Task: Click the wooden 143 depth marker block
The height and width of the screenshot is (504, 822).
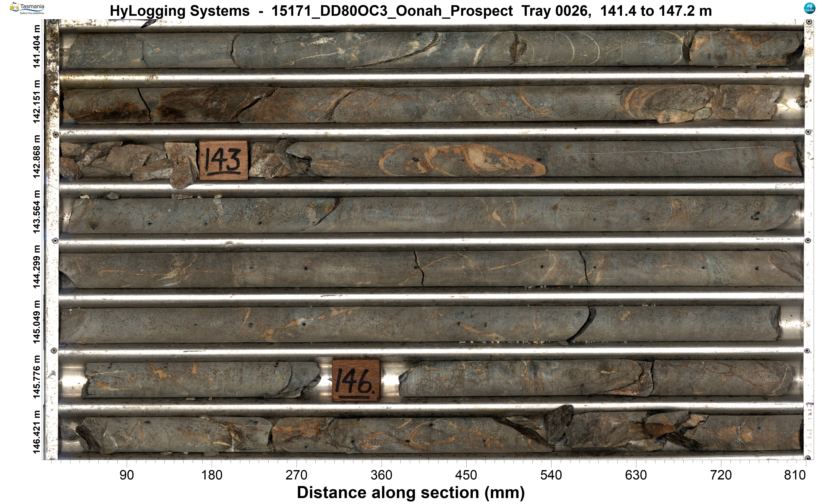Action: click(x=223, y=160)
